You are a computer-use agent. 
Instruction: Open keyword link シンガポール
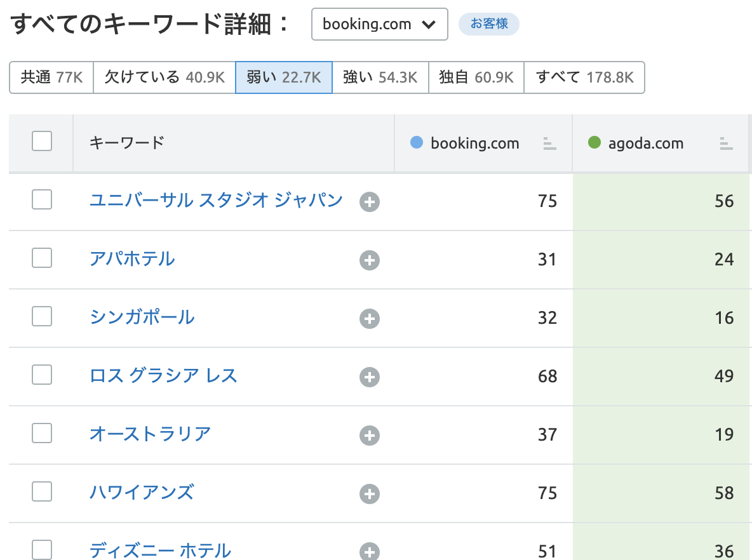click(x=142, y=317)
